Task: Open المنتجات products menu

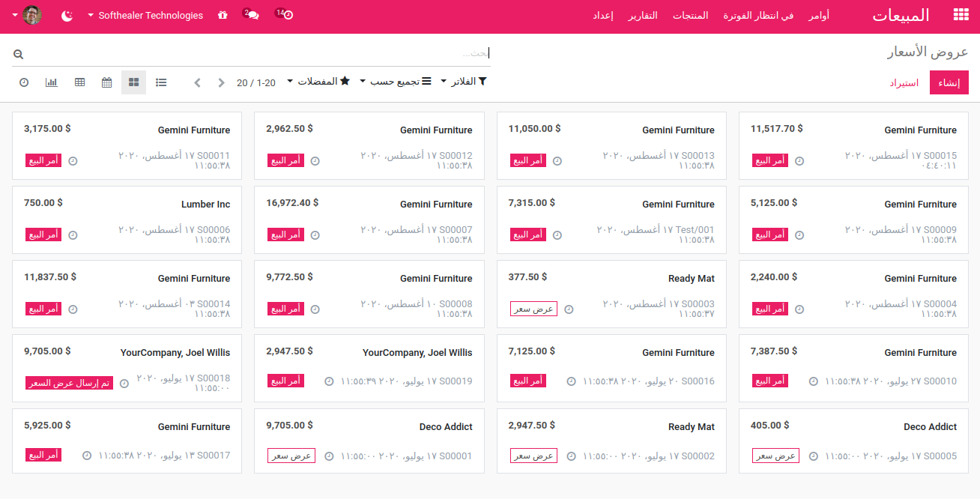Action: tap(690, 16)
